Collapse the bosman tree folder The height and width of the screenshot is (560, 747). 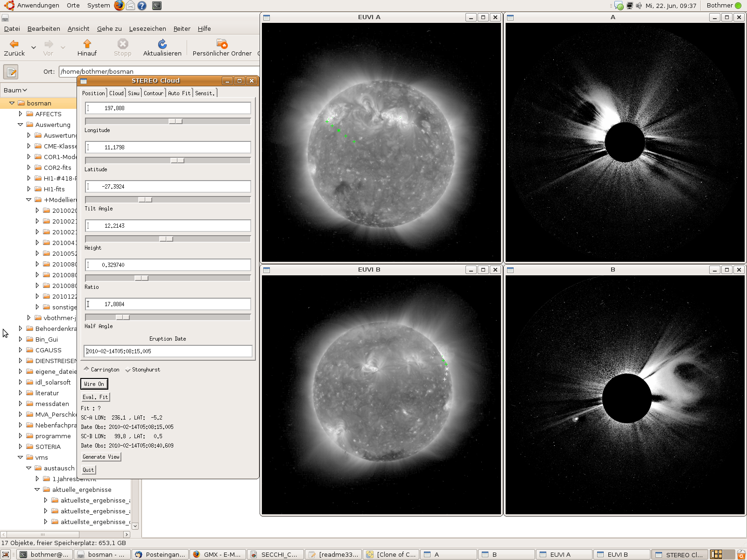[12, 103]
